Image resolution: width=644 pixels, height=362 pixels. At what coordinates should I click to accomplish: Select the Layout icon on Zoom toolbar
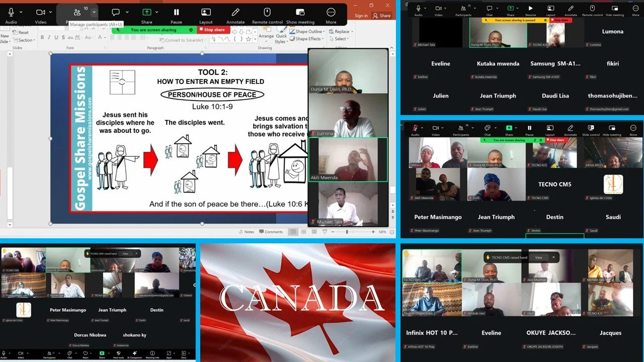tap(206, 13)
